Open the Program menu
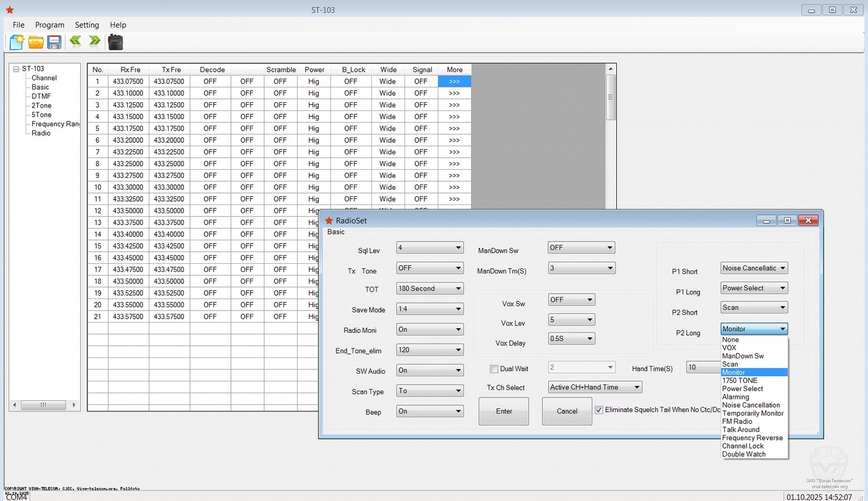 [x=49, y=25]
